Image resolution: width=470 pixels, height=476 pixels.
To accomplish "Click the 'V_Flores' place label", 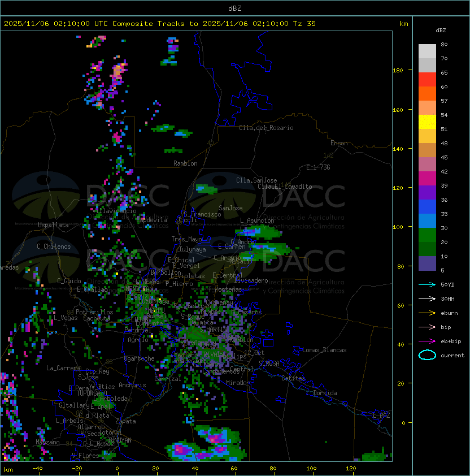I will (x=85, y=456).
